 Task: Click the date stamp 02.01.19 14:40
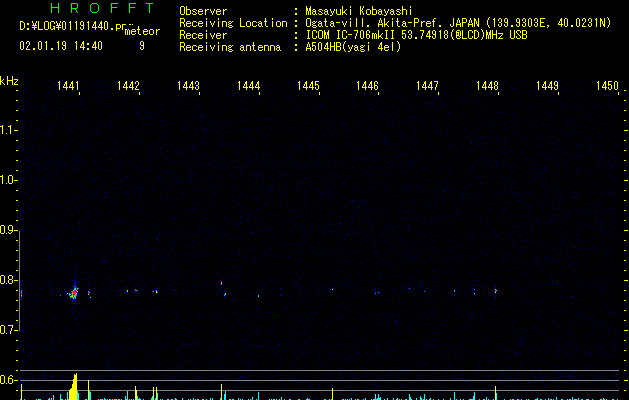[x=61, y=46]
